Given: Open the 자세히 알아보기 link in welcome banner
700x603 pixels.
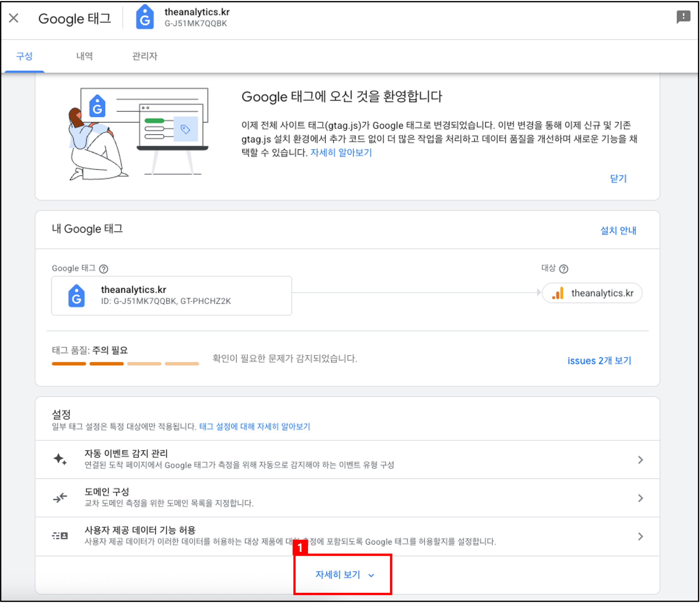Looking at the screenshot, I should (341, 153).
